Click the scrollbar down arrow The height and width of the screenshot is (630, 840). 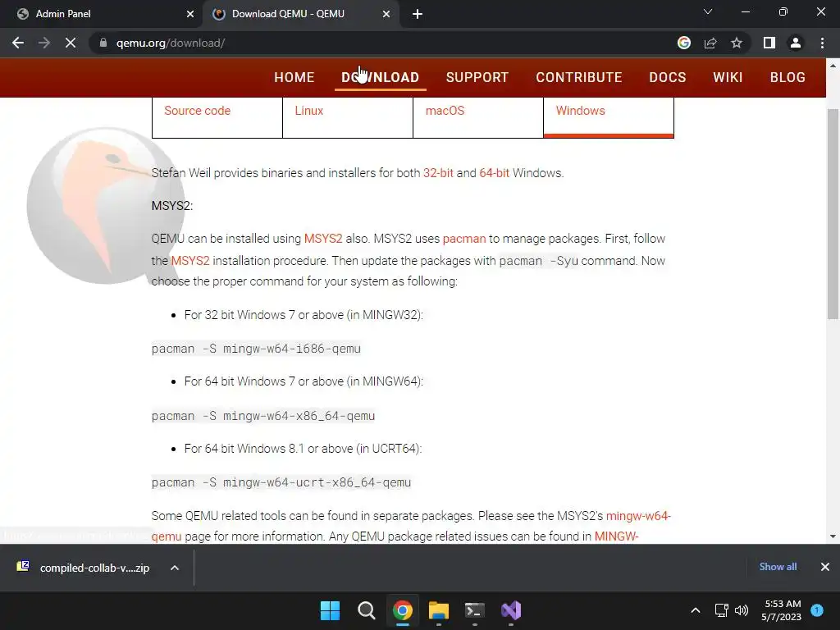[x=833, y=536]
